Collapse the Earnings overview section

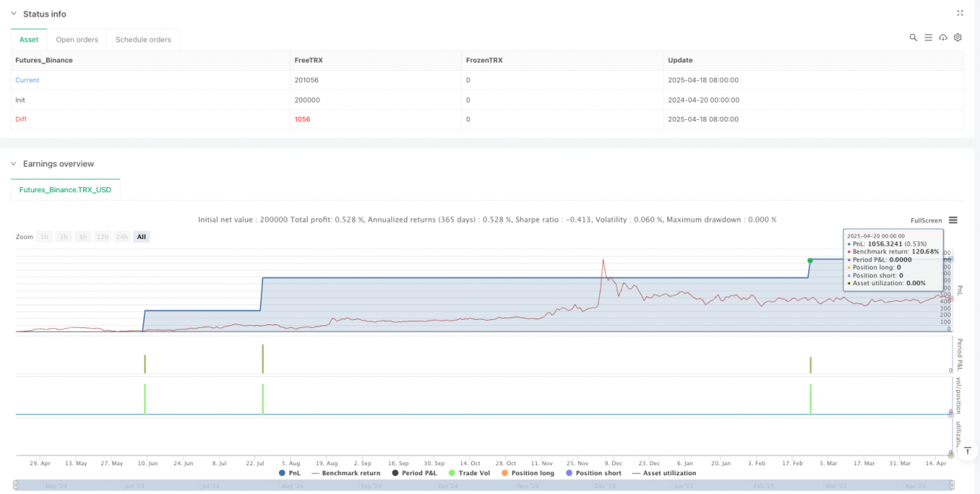13,164
